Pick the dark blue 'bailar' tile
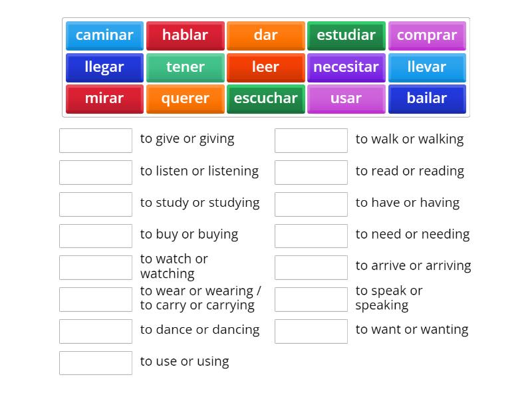Viewport: 532px width, 399px height. (427, 98)
